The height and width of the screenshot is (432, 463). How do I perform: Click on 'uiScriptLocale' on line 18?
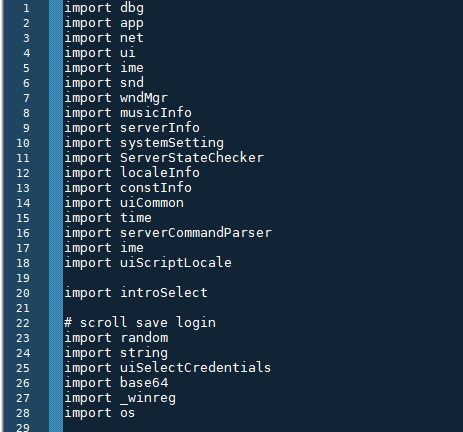[176, 263]
